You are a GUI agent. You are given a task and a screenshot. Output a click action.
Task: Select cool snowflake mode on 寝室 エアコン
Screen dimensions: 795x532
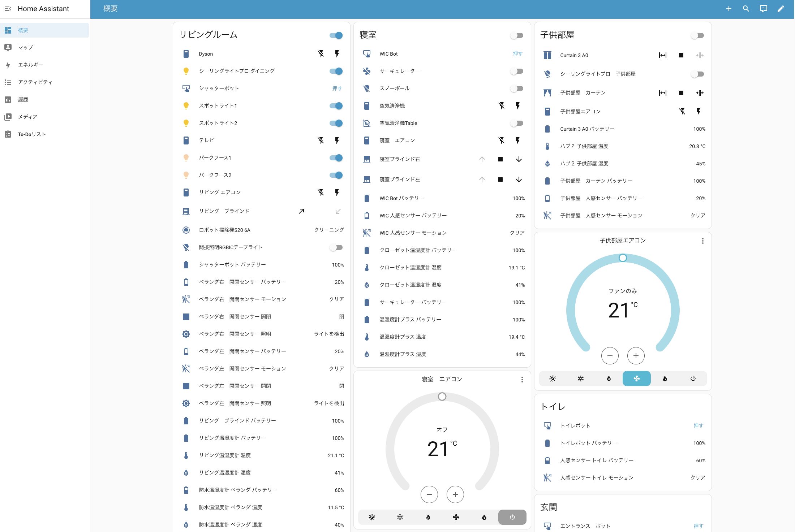[x=400, y=517]
